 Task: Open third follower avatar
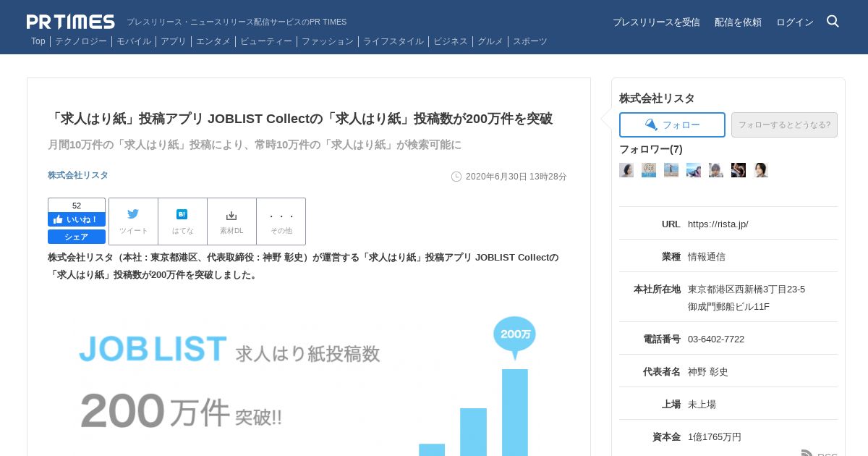tap(671, 170)
